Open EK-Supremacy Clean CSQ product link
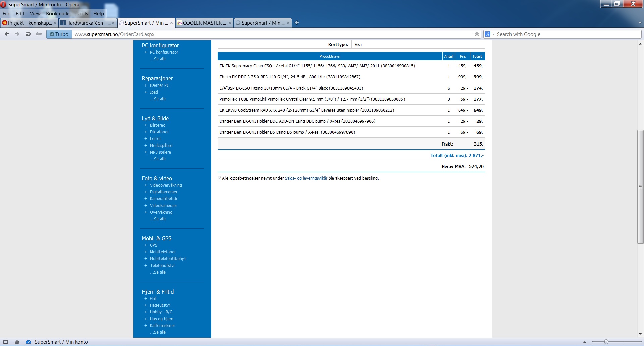The height and width of the screenshot is (346, 644). (317, 66)
